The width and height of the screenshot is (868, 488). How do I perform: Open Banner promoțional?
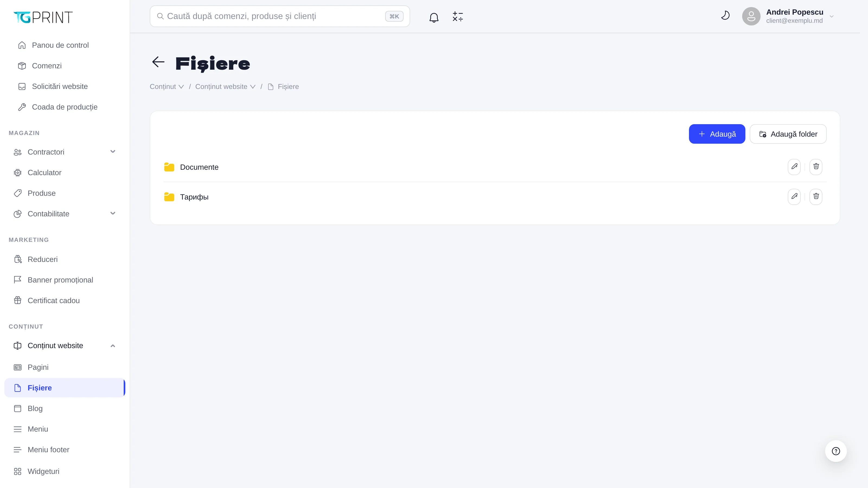[x=65, y=280]
